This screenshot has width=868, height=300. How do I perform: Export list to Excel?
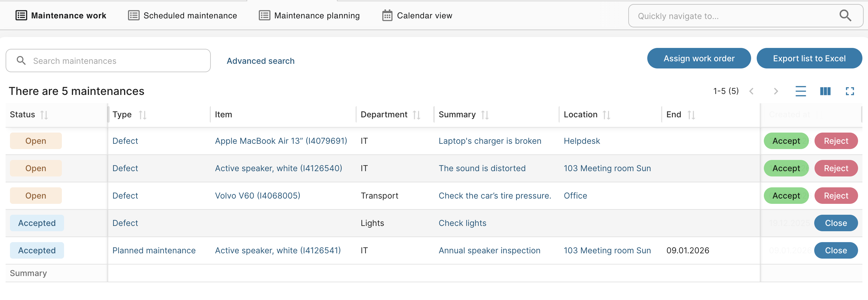click(809, 59)
